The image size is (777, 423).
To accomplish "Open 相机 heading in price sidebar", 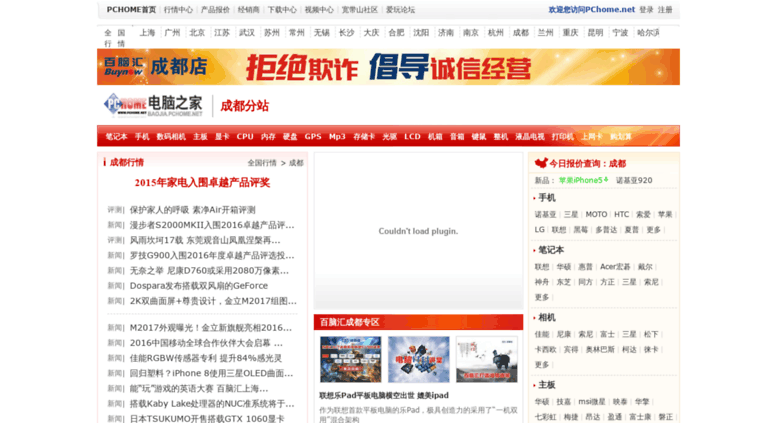I will [547, 317].
